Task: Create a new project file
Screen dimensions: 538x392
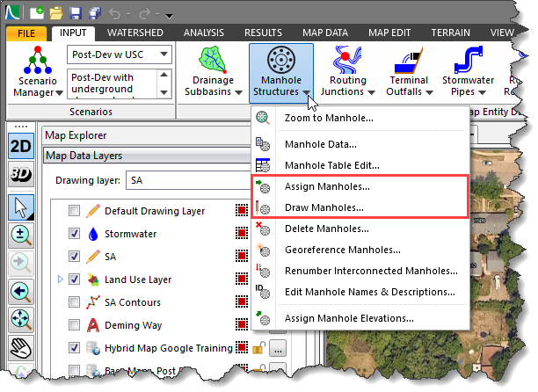Action: (37, 13)
